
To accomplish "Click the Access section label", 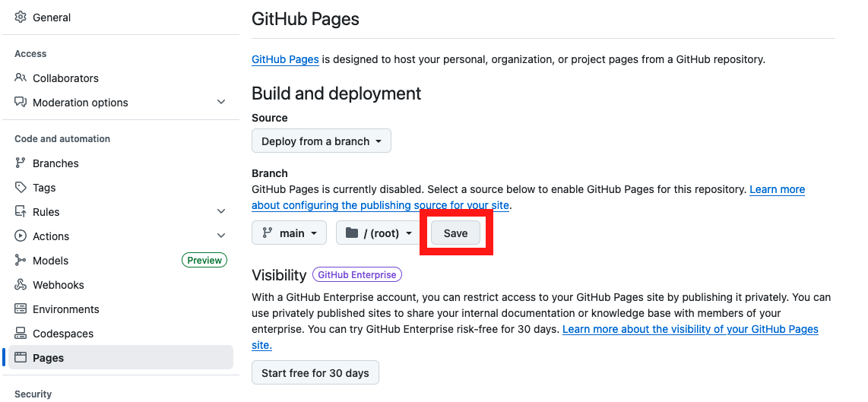I will point(30,54).
